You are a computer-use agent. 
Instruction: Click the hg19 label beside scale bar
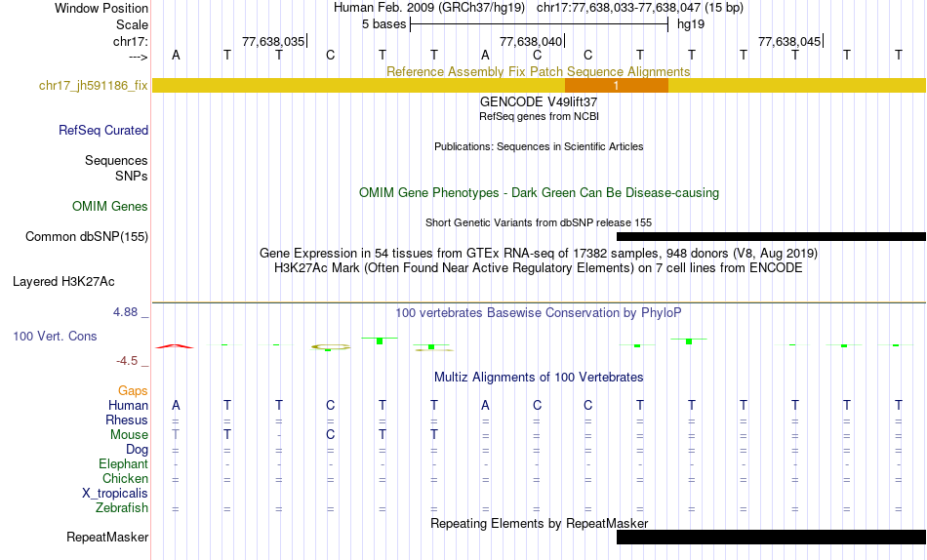691,24
